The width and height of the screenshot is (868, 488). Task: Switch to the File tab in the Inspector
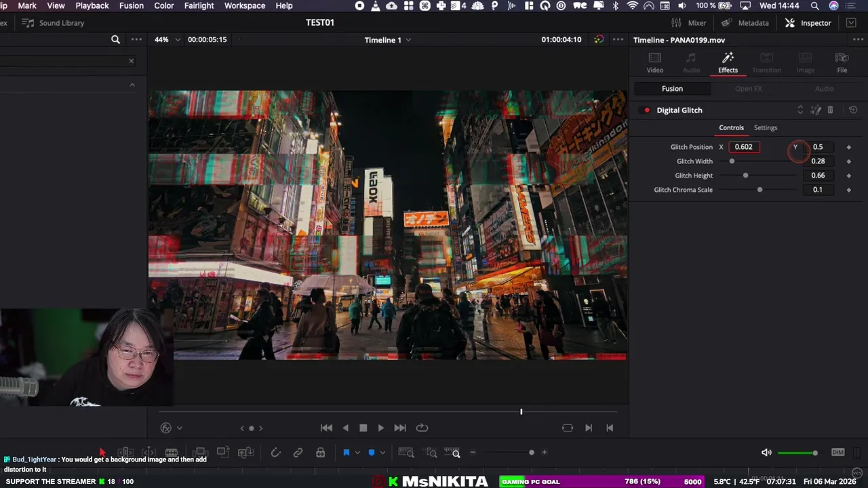click(842, 63)
